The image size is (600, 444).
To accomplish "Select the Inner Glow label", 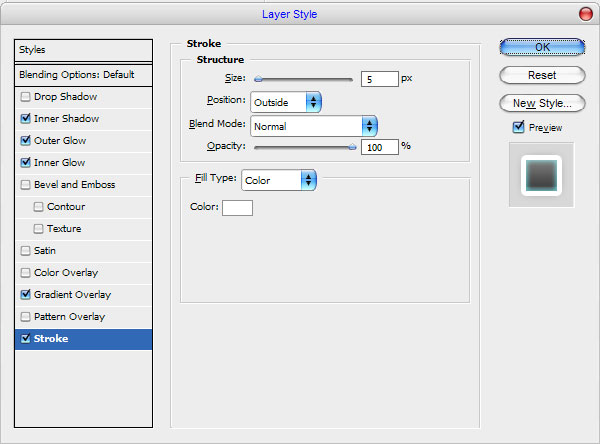I will click(60, 163).
